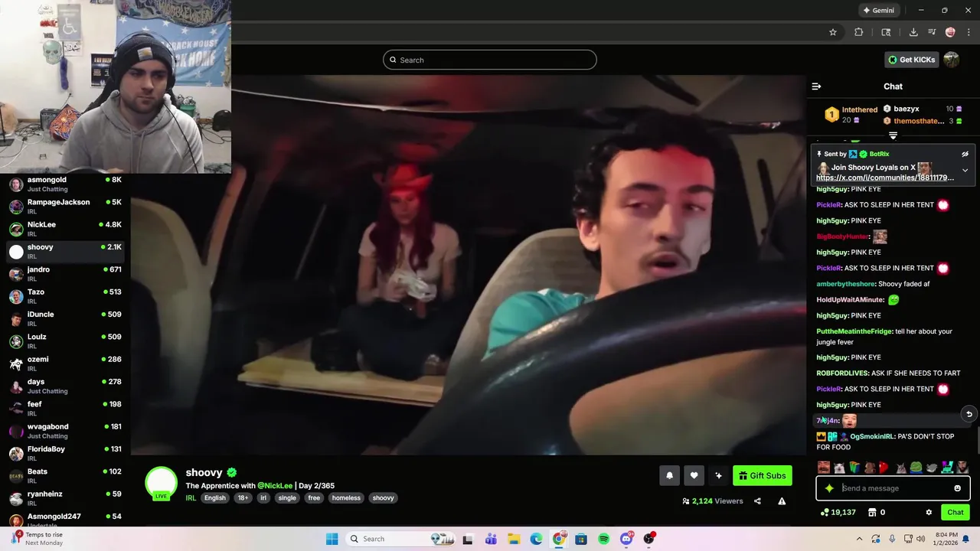
Task: Click the stream notification bell
Action: pyautogui.click(x=669, y=475)
